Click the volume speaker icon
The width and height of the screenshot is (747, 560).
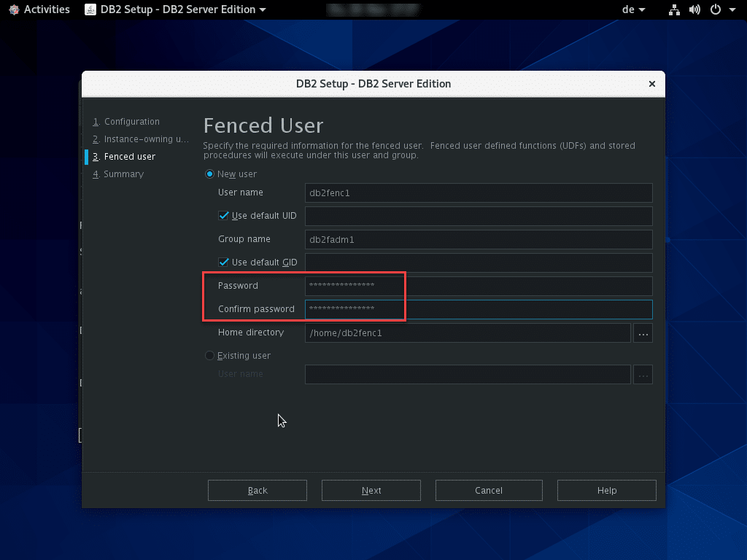pos(694,9)
